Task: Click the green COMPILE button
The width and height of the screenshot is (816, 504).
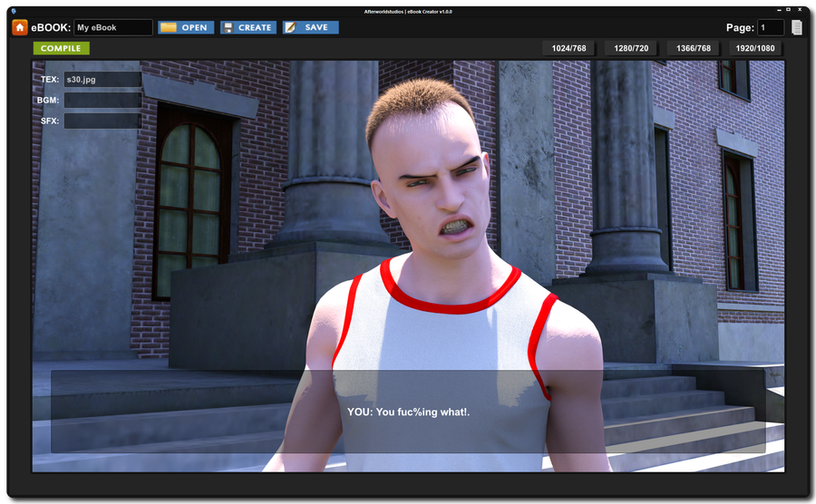Action: coord(62,48)
